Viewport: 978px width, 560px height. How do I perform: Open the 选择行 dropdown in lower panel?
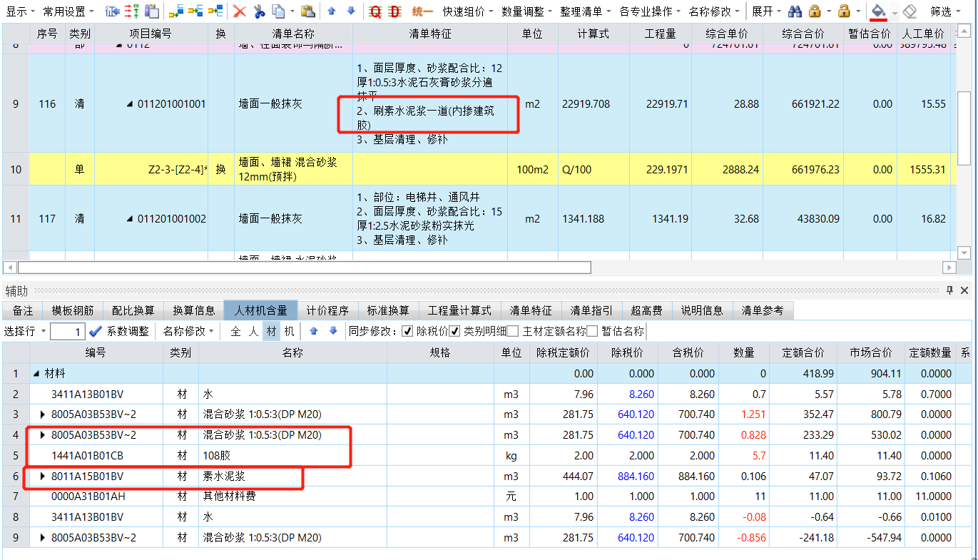click(25, 332)
